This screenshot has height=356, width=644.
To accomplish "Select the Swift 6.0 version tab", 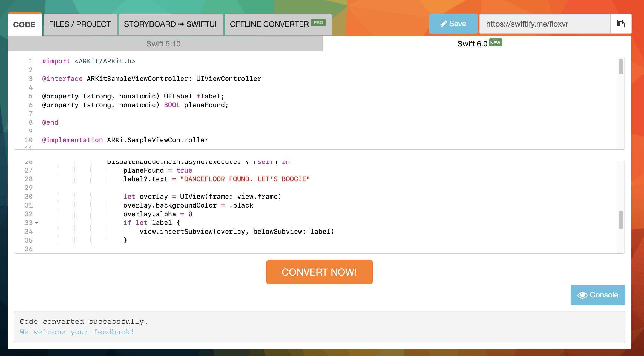I will point(472,44).
